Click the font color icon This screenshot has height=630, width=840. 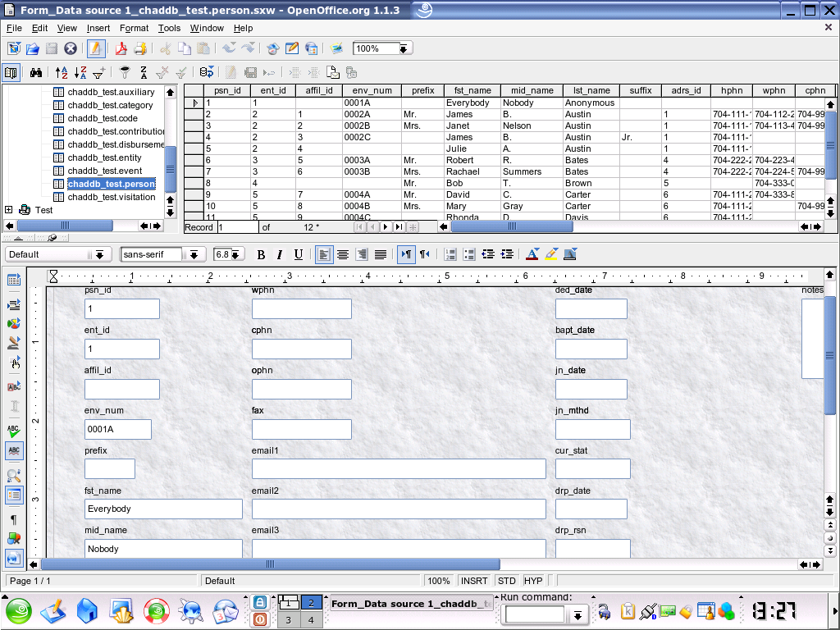(x=532, y=254)
